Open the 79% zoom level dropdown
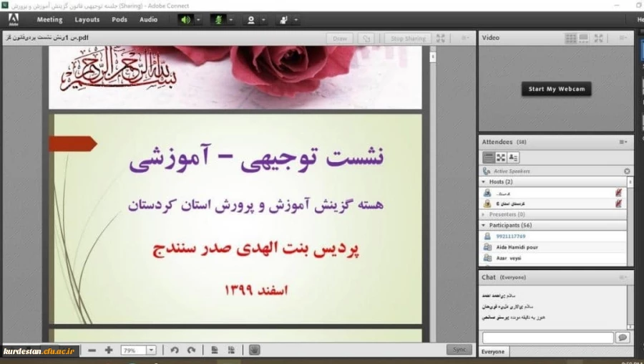This screenshot has width=644, height=364. point(151,350)
